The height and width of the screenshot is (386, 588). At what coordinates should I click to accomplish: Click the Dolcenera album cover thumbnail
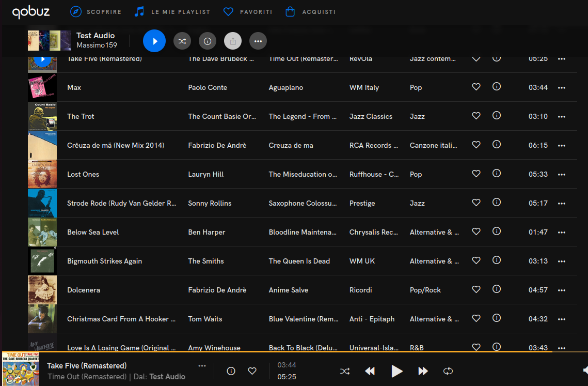coord(42,290)
